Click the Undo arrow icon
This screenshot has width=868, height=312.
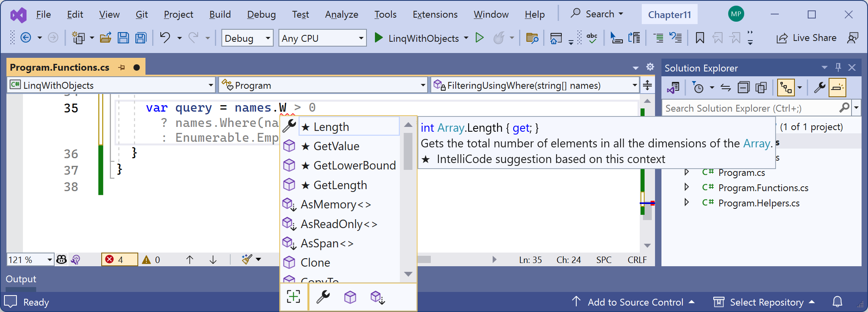(x=165, y=38)
